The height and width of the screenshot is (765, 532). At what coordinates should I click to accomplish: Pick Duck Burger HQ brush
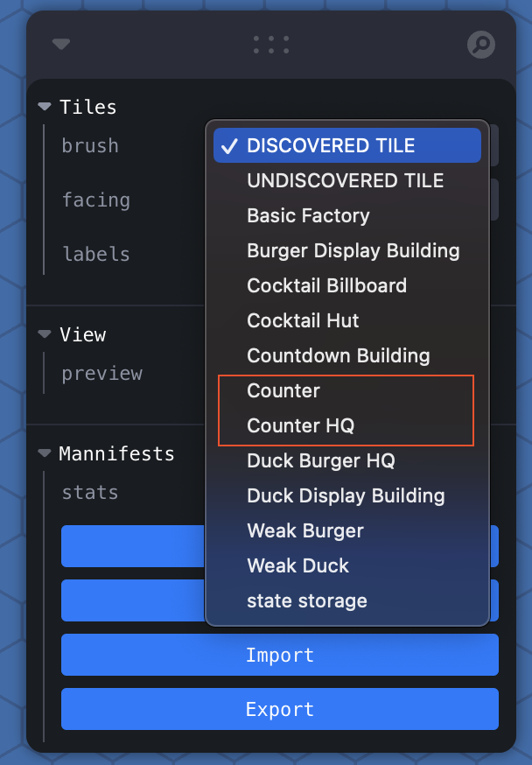click(x=320, y=460)
